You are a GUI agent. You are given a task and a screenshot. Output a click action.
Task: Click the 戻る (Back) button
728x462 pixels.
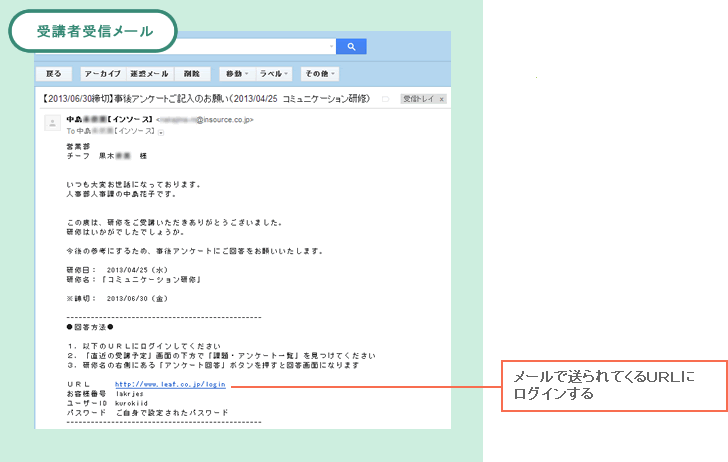[54, 74]
